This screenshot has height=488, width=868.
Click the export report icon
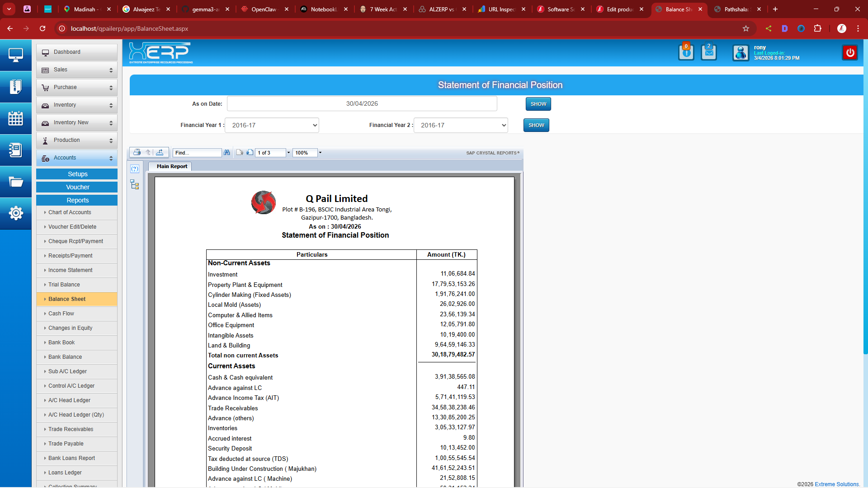click(x=160, y=153)
